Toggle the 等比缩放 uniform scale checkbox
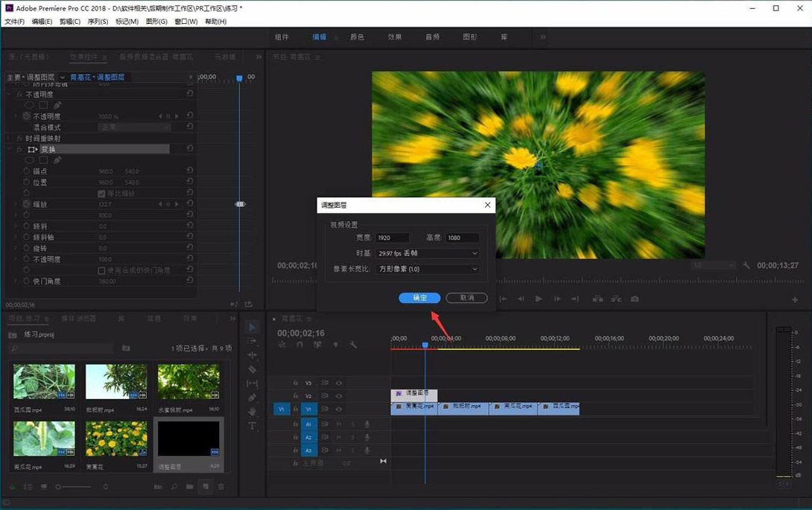812x510 pixels. pos(102,194)
